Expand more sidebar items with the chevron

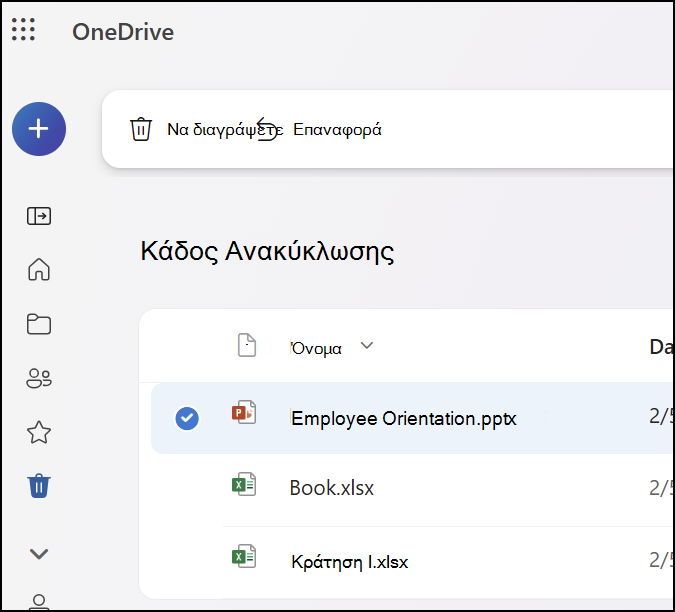tap(39, 554)
